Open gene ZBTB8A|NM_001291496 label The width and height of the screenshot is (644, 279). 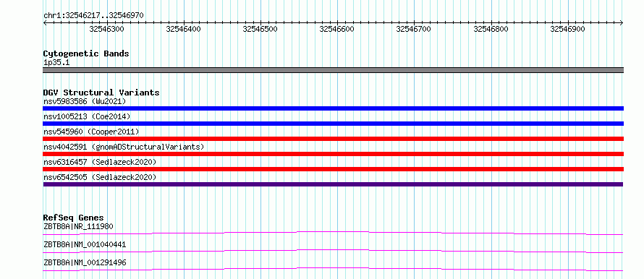[85, 262]
